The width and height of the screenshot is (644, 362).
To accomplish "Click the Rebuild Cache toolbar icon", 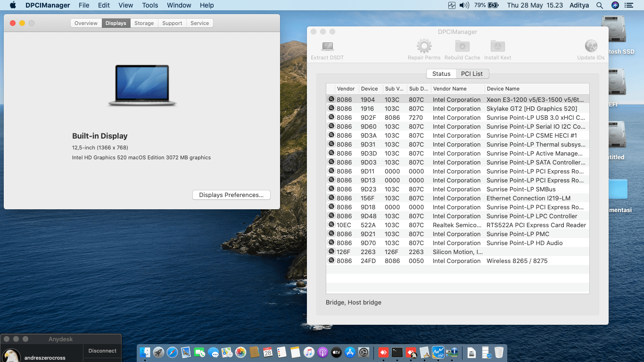I will tap(462, 46).
